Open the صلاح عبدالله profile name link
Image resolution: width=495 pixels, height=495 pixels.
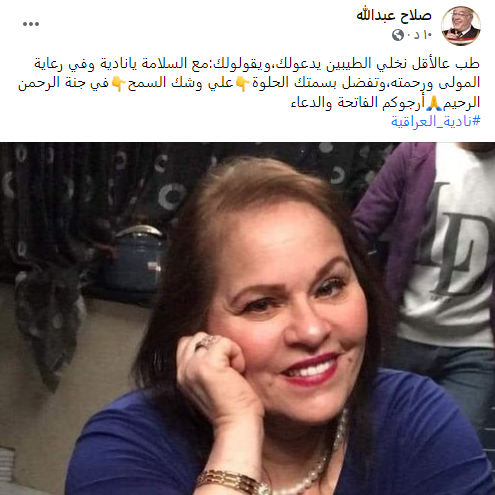point(394,15)
